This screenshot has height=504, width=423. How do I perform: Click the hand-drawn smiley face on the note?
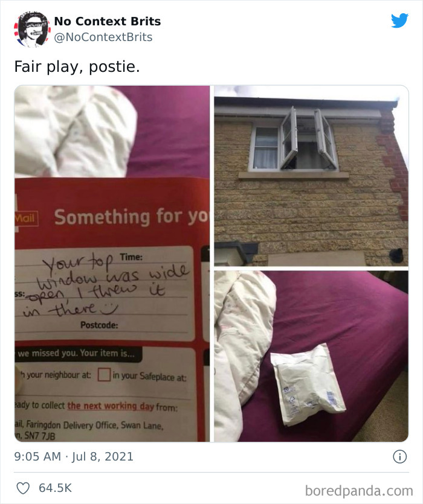[x=109, y=308]
